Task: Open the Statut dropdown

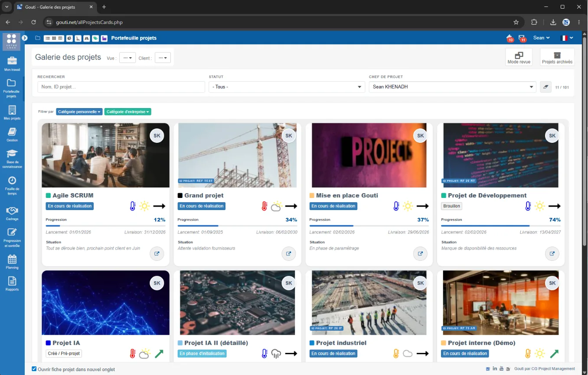Action: [287, 87]
